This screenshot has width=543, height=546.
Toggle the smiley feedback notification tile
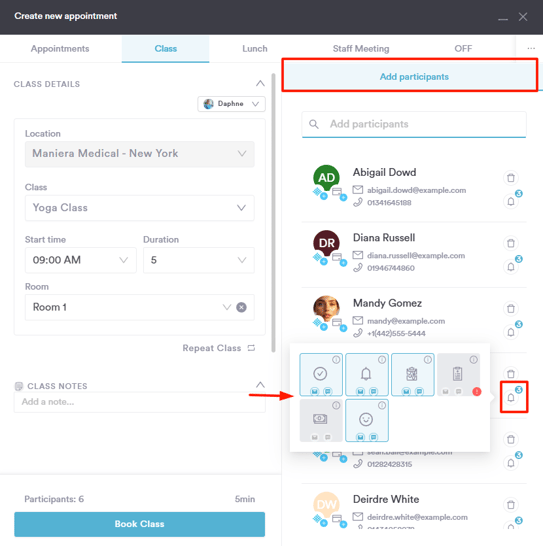click(x=366, y=420)
